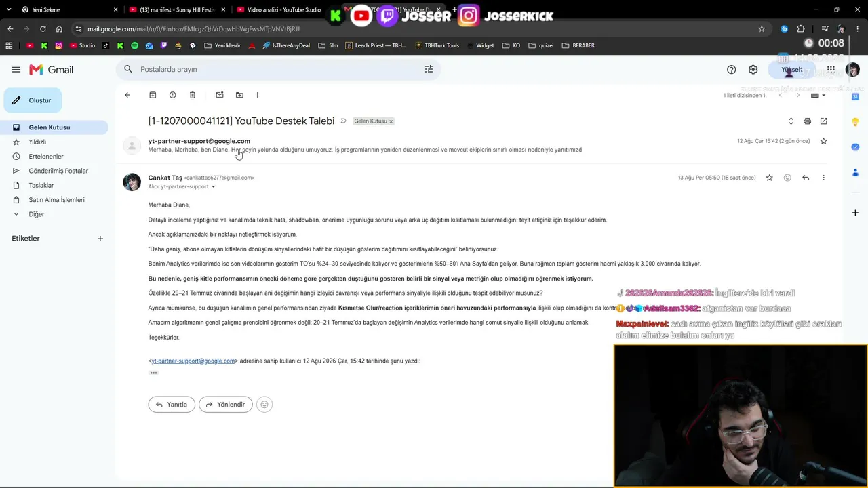Reload the page in the browser toolbar
Viewport: 868px width, 488px height.
[43, 29]
